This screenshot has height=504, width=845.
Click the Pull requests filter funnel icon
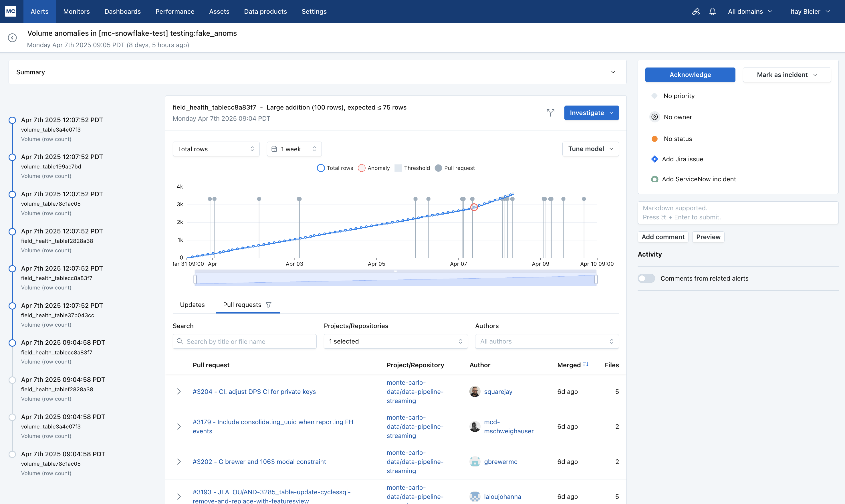click(x=269, y=305)
